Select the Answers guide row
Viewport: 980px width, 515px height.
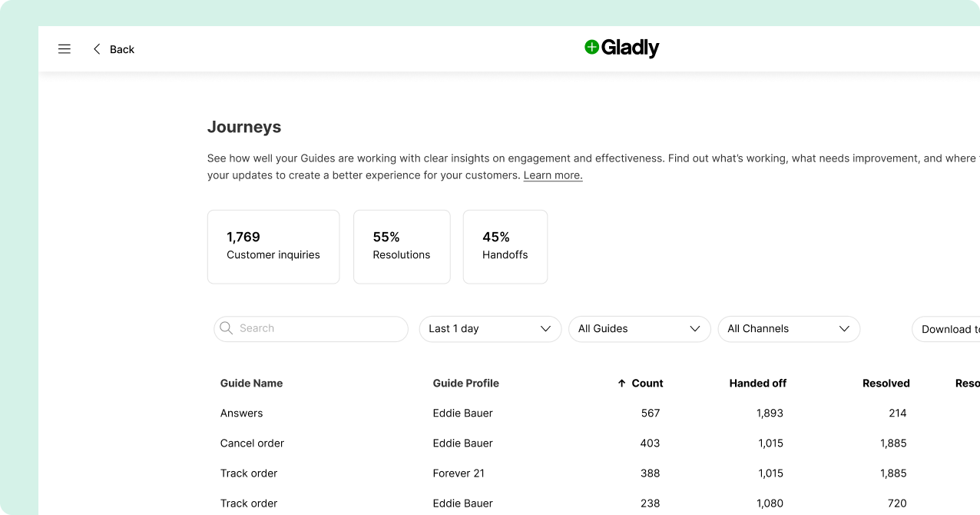[x=461, y=413]
